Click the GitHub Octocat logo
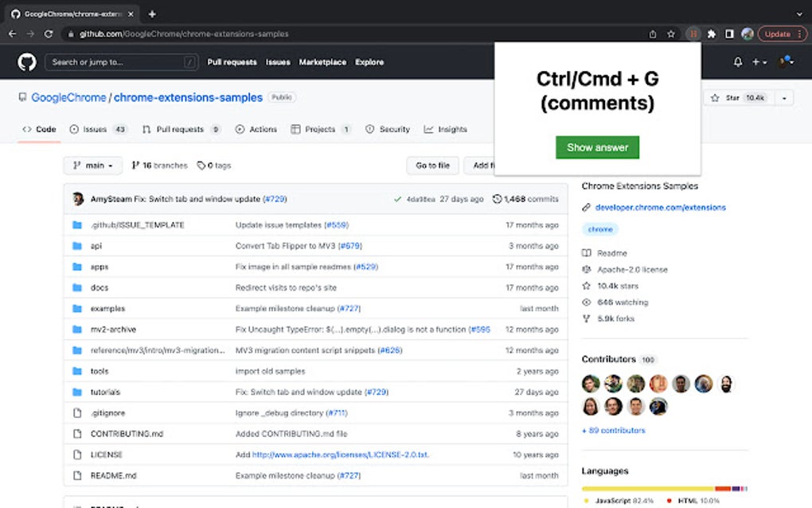This screenshot has height=508, width=812. point(27,62)
